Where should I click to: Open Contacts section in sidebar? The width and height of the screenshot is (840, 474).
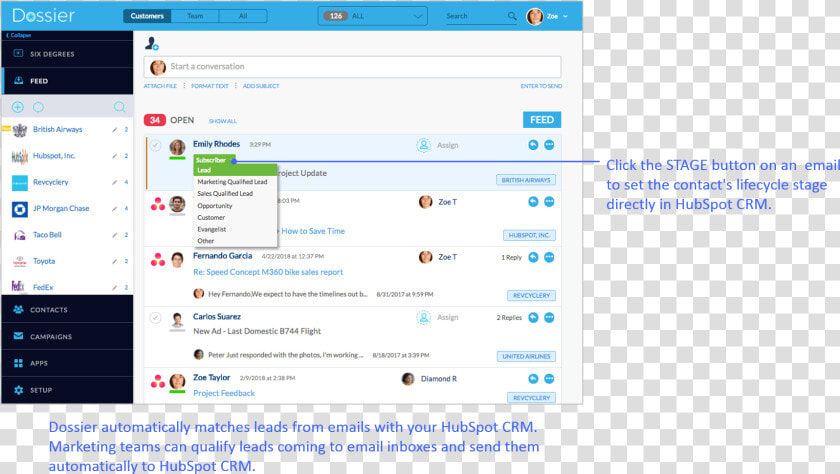(x=68, y=310)
